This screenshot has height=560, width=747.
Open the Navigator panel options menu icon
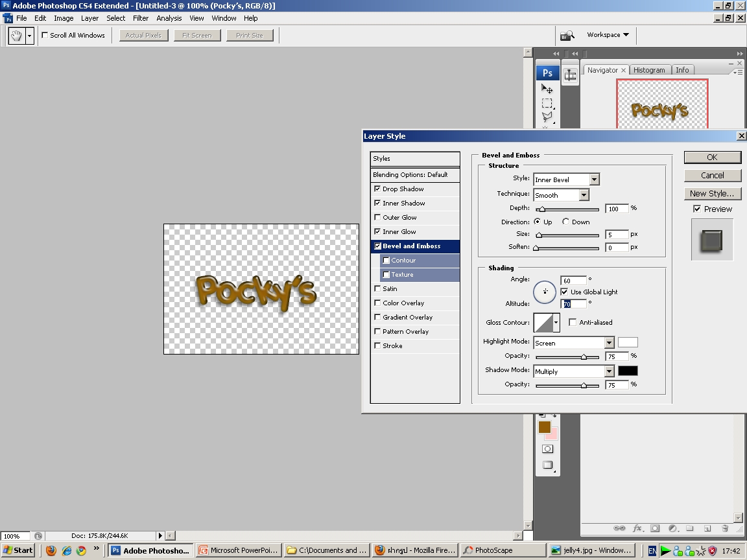(x=738, y=72)
